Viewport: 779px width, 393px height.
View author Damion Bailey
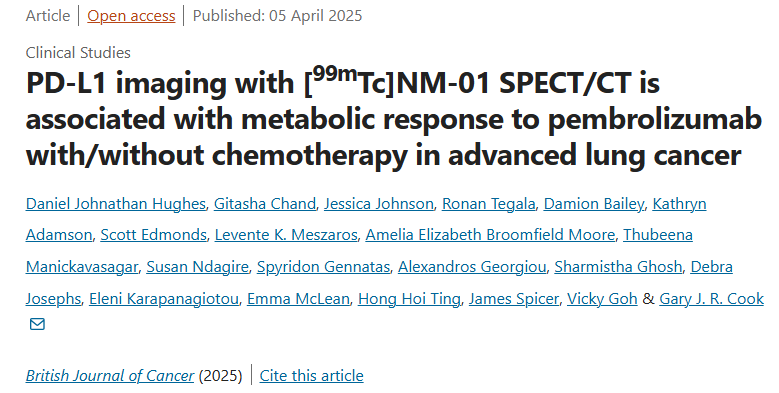pos(594,204)
